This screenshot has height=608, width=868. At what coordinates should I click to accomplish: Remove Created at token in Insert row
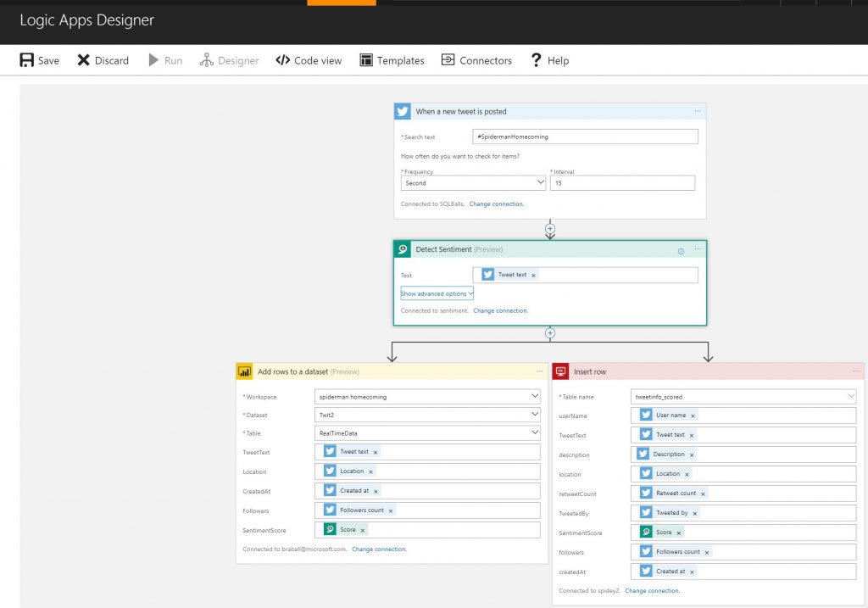pyautogui.click(x=692, y=572)
